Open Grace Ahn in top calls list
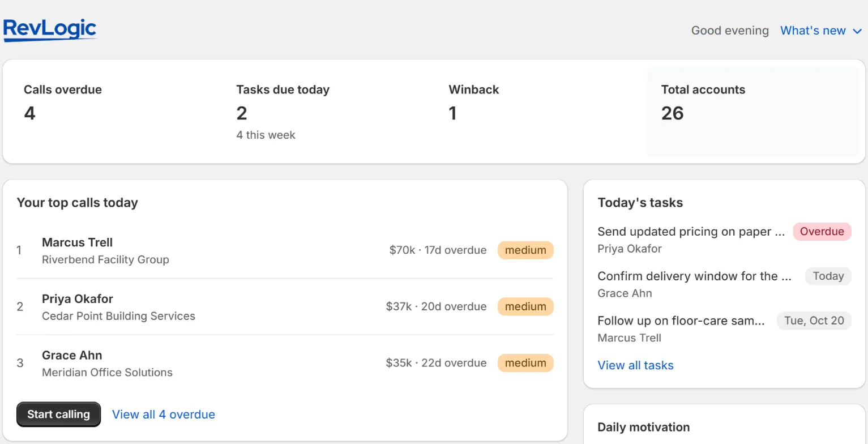The image size is (868, 444). (72, 356)
